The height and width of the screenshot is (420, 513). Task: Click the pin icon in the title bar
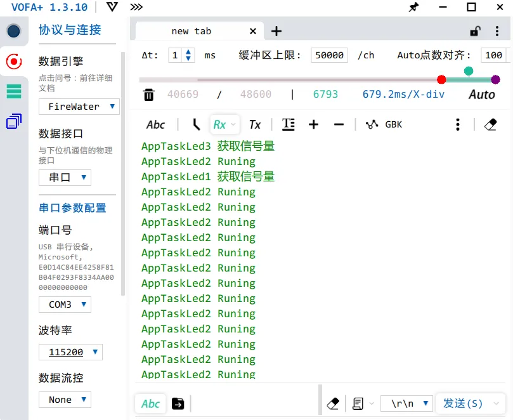pos(414,7)
